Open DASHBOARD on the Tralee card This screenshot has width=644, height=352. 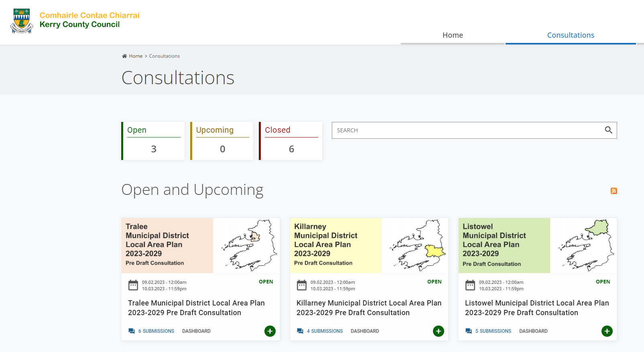tap(196, 331)
